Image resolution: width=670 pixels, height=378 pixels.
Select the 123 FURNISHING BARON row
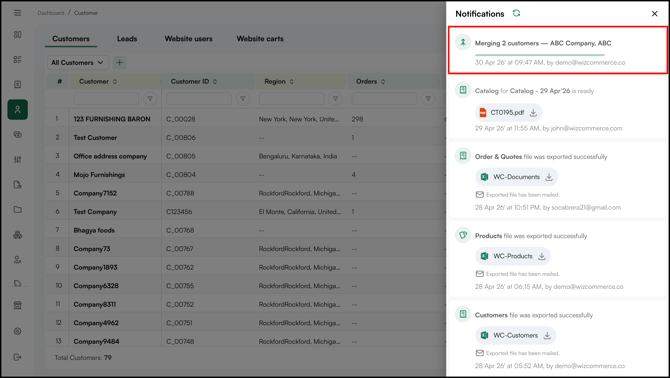pyautogui.click(x=245, y=119)
